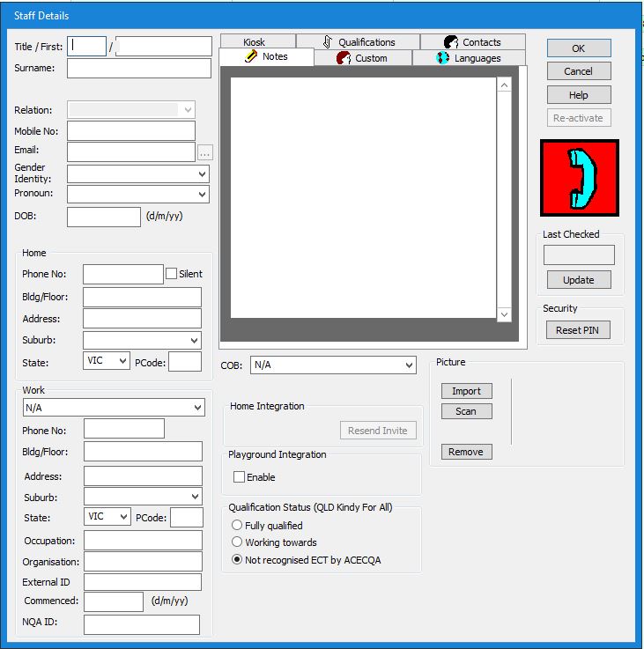644x649 pixels.
Task: Click the ellipsis button beside Email
Action: click(204, 152)
